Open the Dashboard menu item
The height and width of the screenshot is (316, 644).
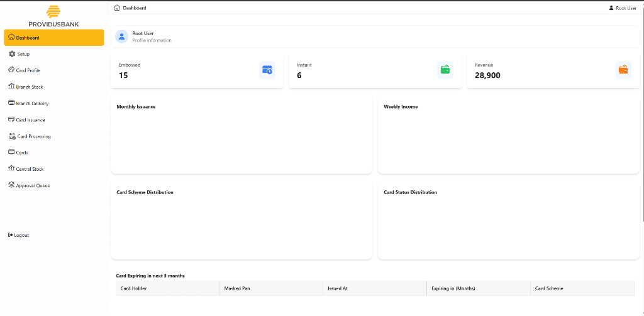[54, 37]
